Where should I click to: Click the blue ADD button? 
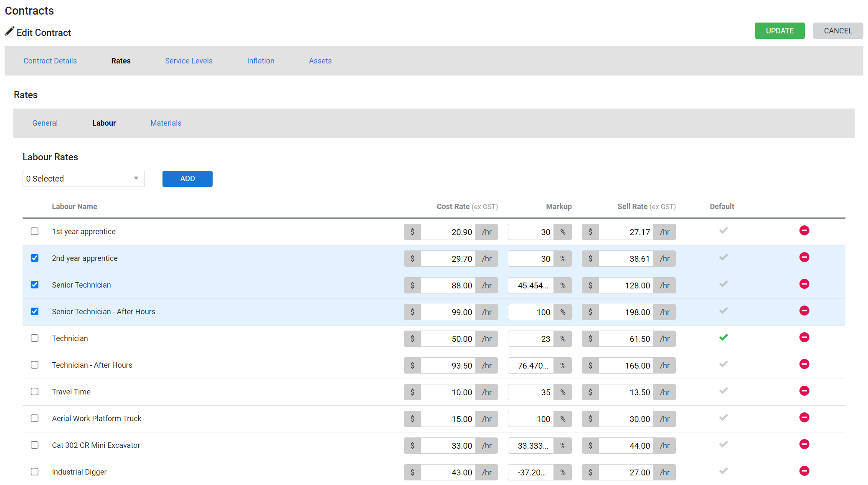[187, 179]
